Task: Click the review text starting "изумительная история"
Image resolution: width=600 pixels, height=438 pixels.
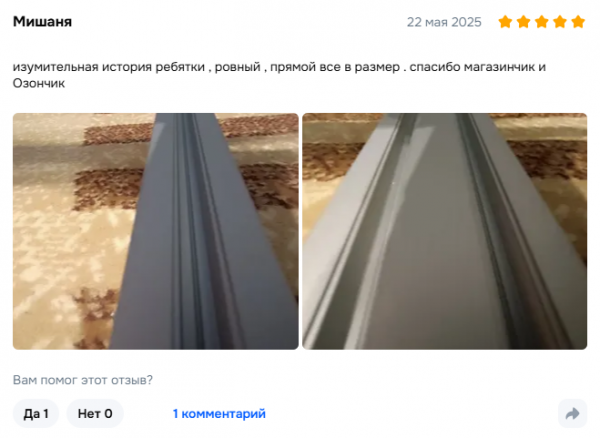Action: tap(279, 75)
